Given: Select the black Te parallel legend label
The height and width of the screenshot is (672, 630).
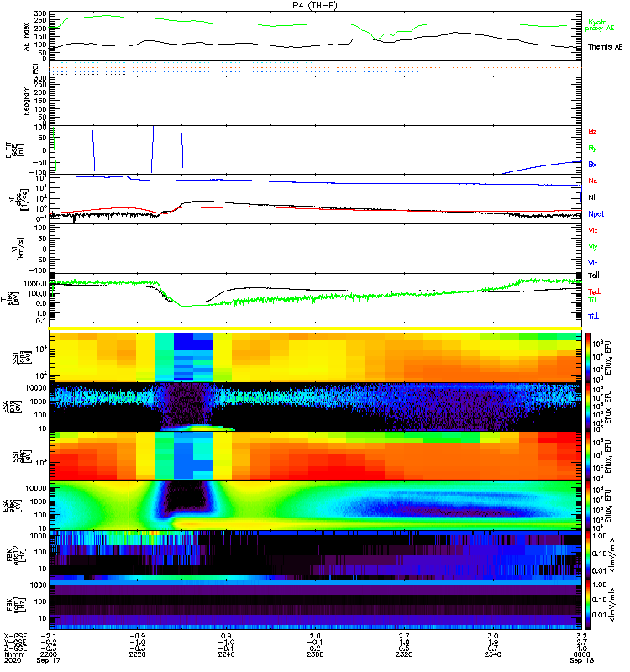Looking at the screenshot, I should [x=594, y=276].
